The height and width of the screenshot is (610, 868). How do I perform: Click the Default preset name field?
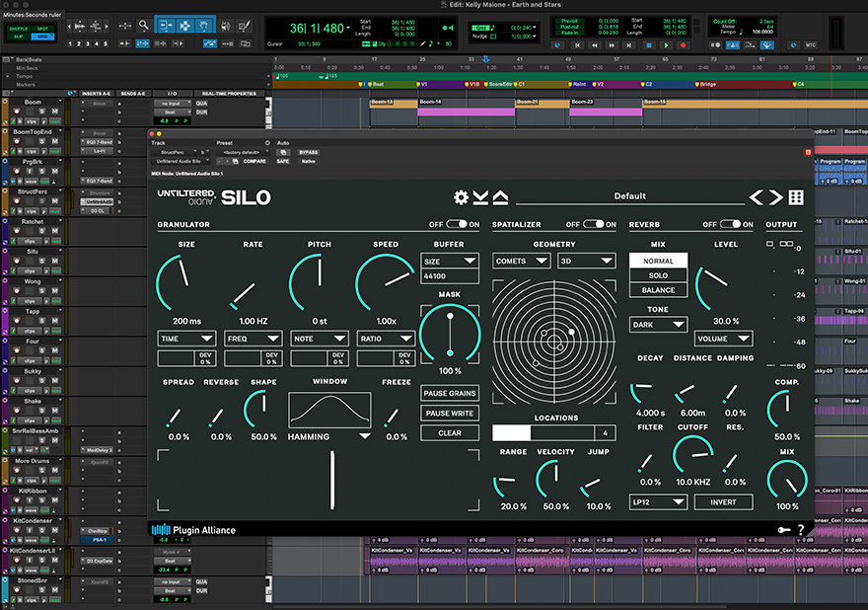click(x=633, y=196)
